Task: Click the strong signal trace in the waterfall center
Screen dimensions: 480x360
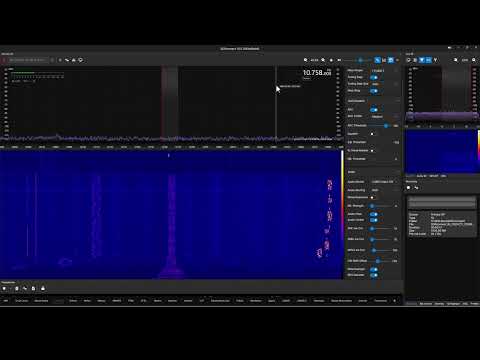Action: pos(171,220)
